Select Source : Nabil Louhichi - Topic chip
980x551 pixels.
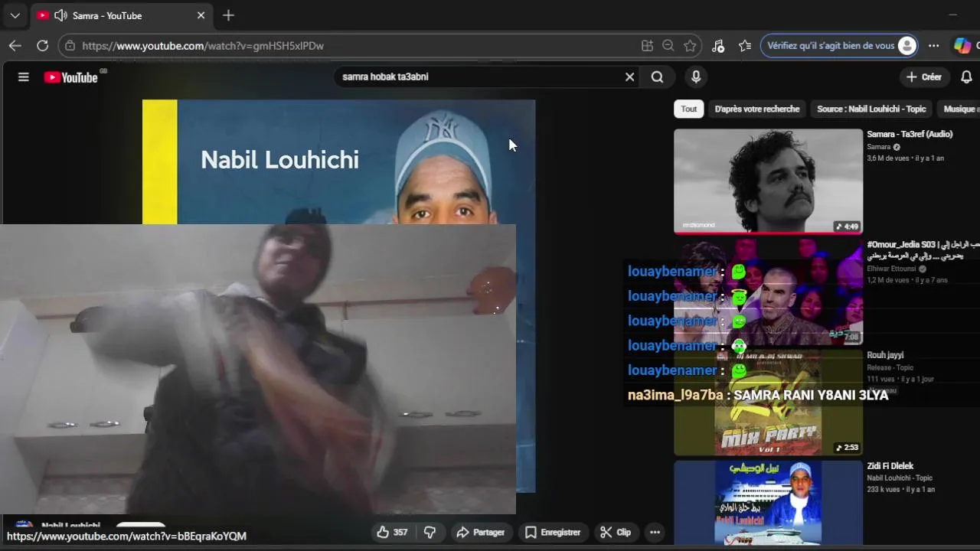click(x=871, y=109)
